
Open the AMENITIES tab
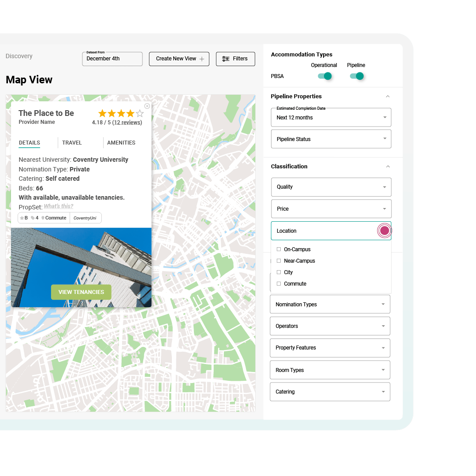point(121,142)
